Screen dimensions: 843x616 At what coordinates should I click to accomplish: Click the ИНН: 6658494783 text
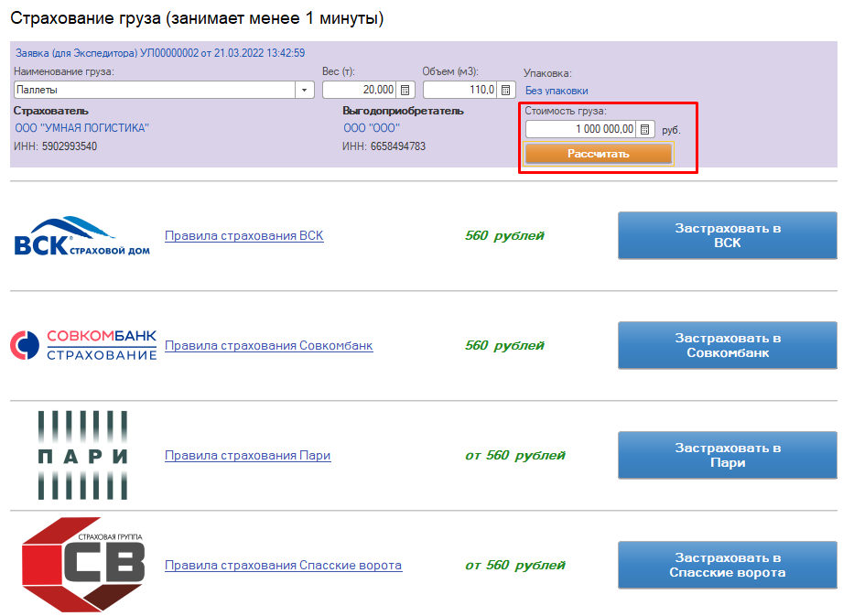384,146
